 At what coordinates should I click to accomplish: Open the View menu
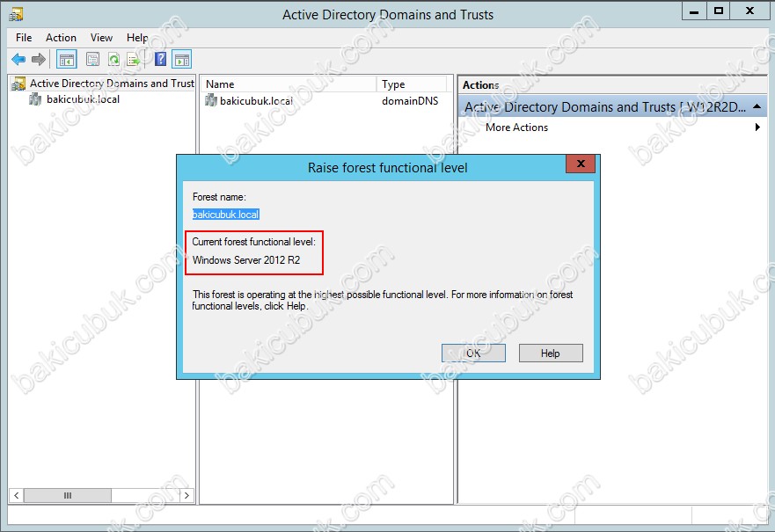[x=101, y=38]
